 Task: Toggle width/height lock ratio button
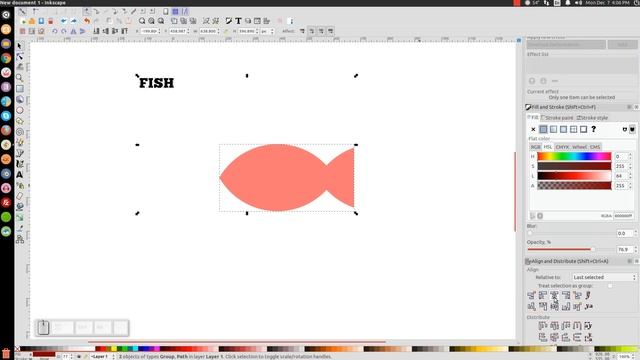[x=226, y=31]
